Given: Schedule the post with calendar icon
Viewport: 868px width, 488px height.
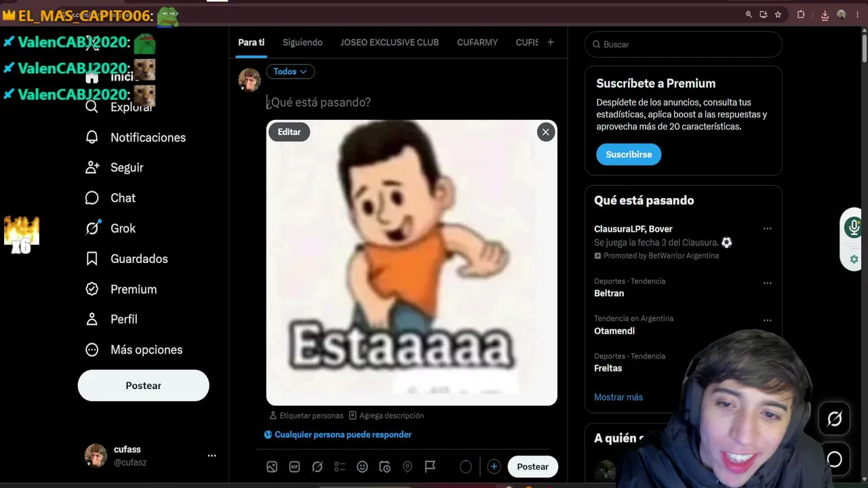Looking at the screenshot, I should coord(384,466).
